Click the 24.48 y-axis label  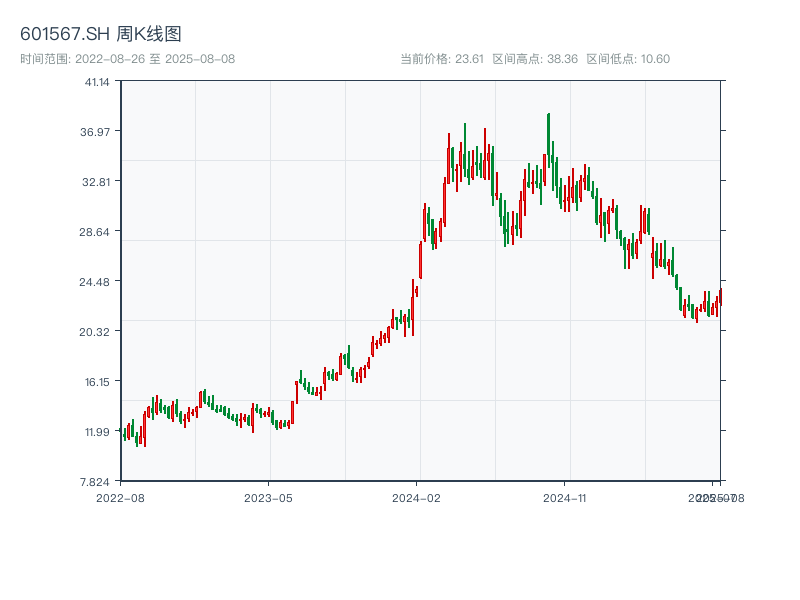[97, 282]
